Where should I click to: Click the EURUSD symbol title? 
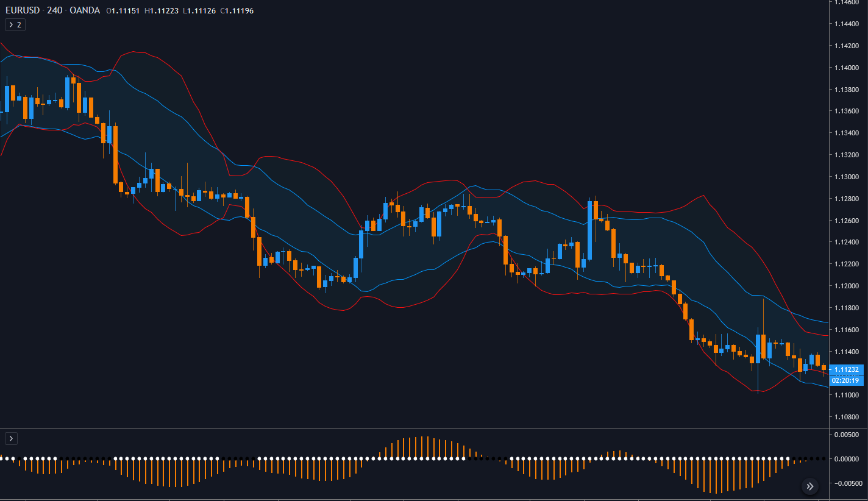(x=23, y=10)
